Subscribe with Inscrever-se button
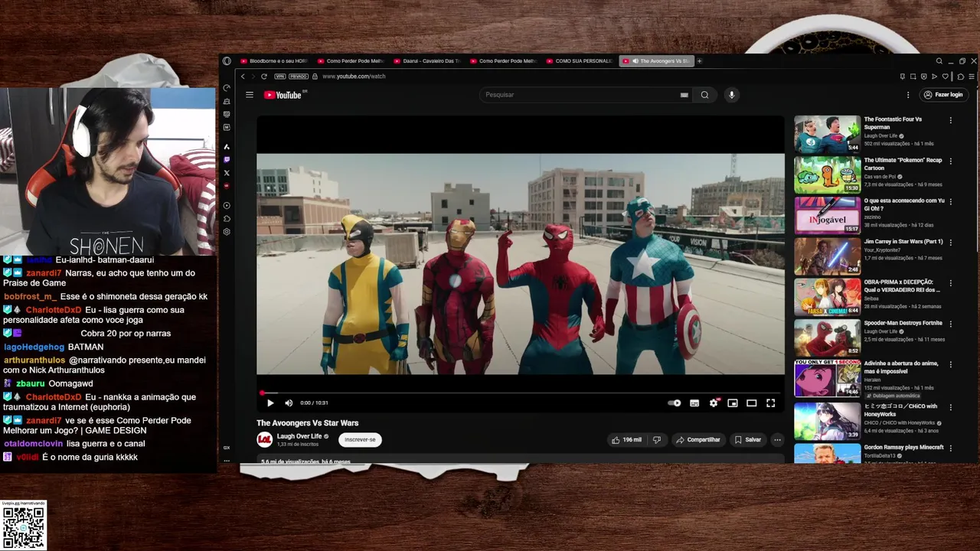Viewport: 980px width, 551px height. [360, 440]
